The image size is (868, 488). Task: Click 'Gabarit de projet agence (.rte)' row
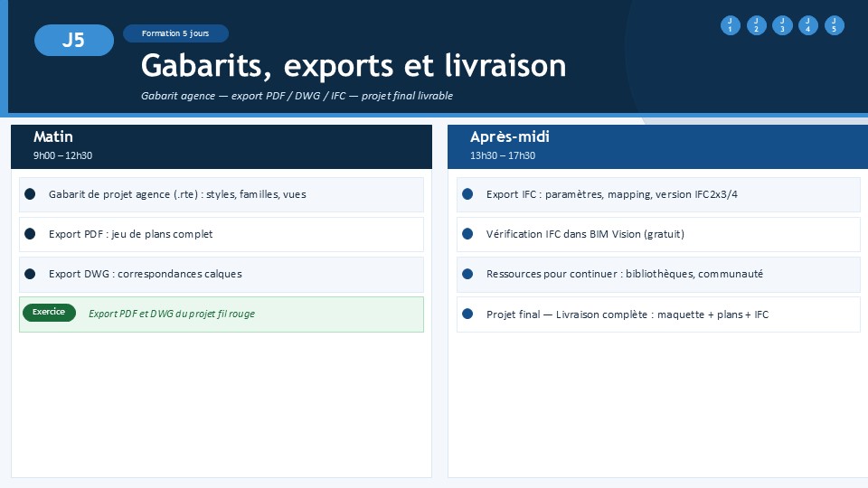(x=222, y=195)
